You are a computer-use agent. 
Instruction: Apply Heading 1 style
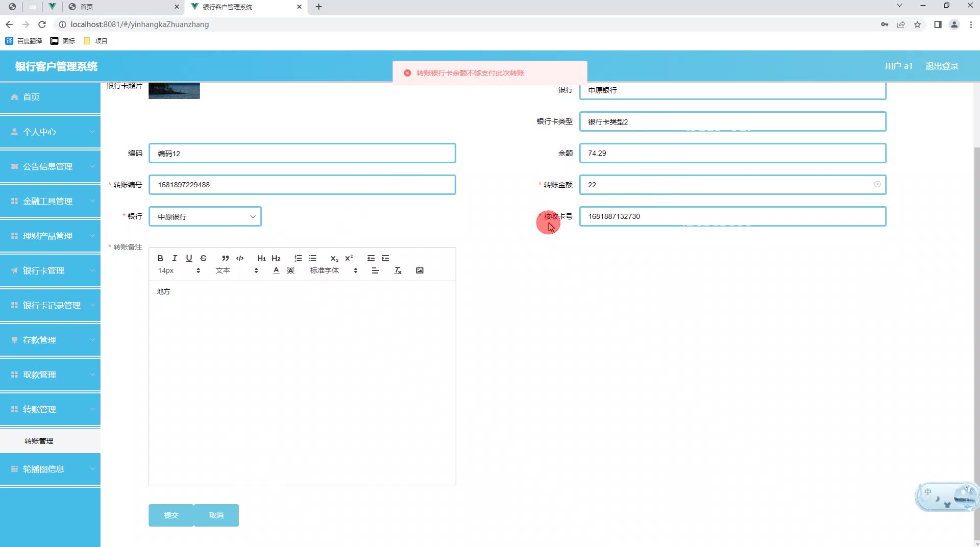[x=261, y=258]
